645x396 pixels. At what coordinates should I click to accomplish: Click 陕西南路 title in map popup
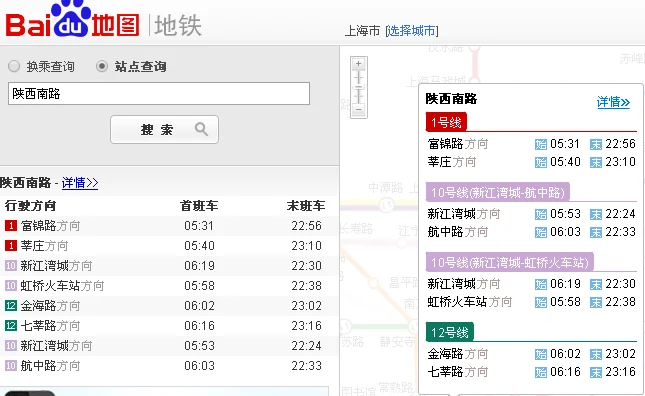point(451,99)
